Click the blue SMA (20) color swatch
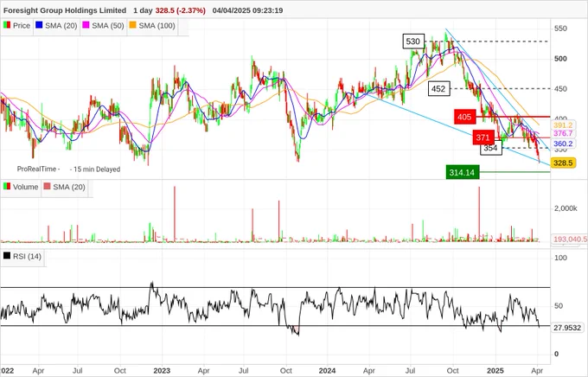 pyautogui.click(x=39, y=25)
